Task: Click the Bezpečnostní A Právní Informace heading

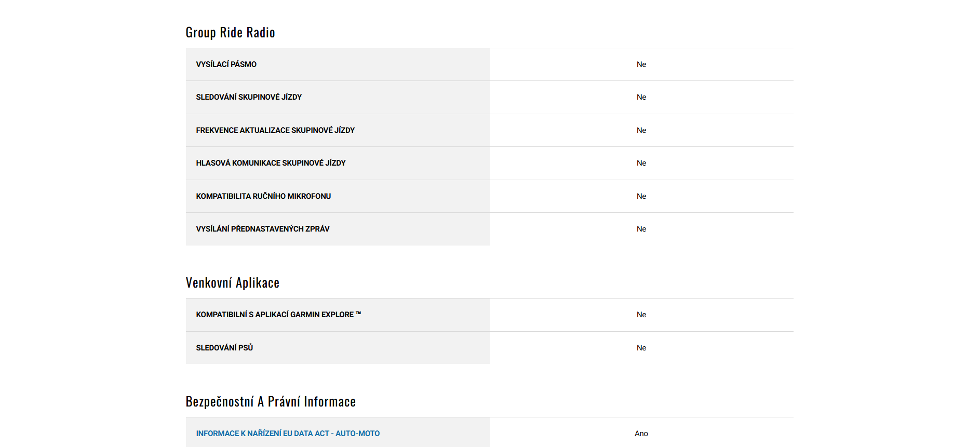Action: (270, 402)
